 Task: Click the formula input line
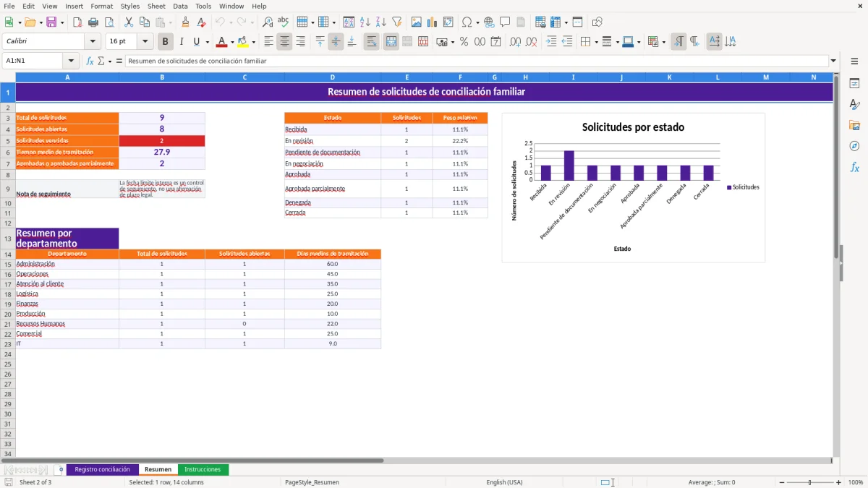click(476, 61)
